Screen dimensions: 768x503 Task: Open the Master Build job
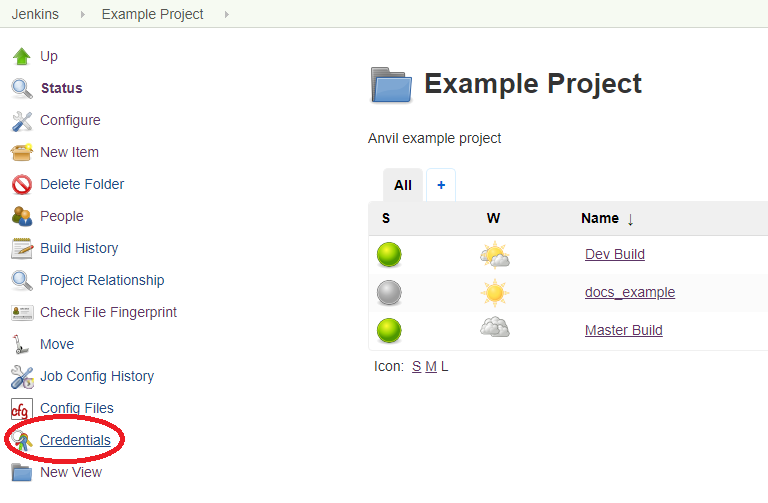(x=624, y=330)
